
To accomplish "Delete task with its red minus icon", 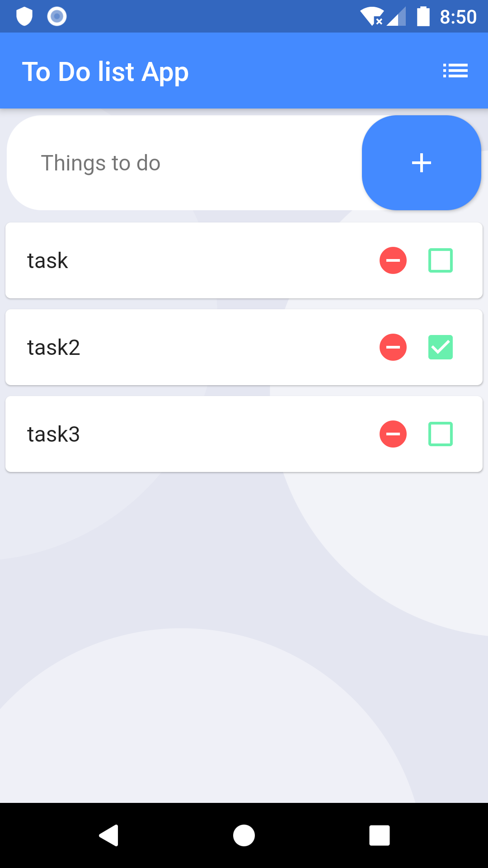I will [x=393, y=260].
